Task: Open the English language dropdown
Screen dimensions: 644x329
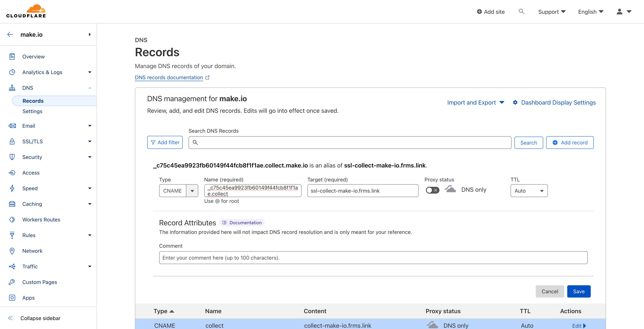Action: coord(591,12)
